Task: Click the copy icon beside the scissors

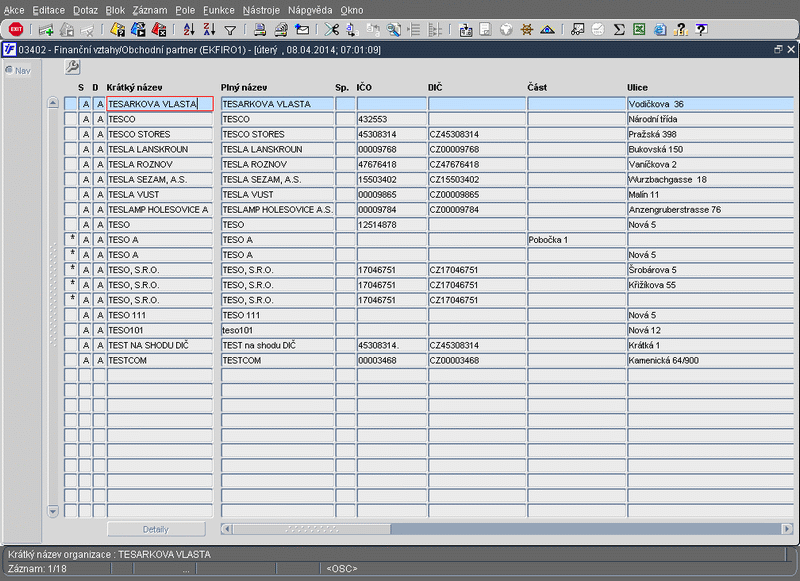Action: click(x=352, y=30)
